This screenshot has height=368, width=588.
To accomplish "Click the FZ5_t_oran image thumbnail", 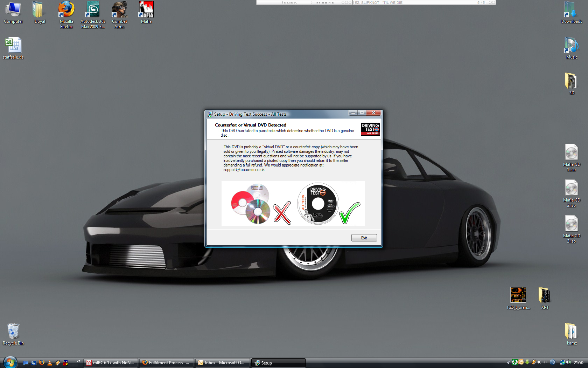I will pos(518,295).
